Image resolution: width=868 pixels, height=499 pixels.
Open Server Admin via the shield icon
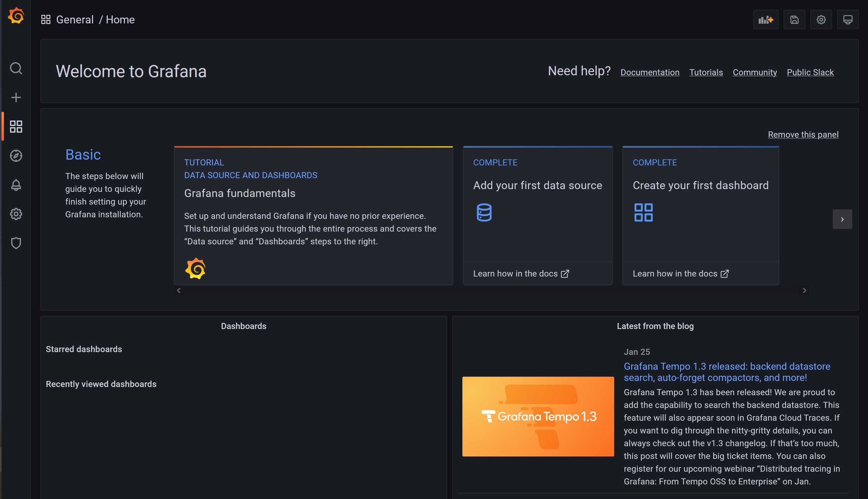point(16,243)
